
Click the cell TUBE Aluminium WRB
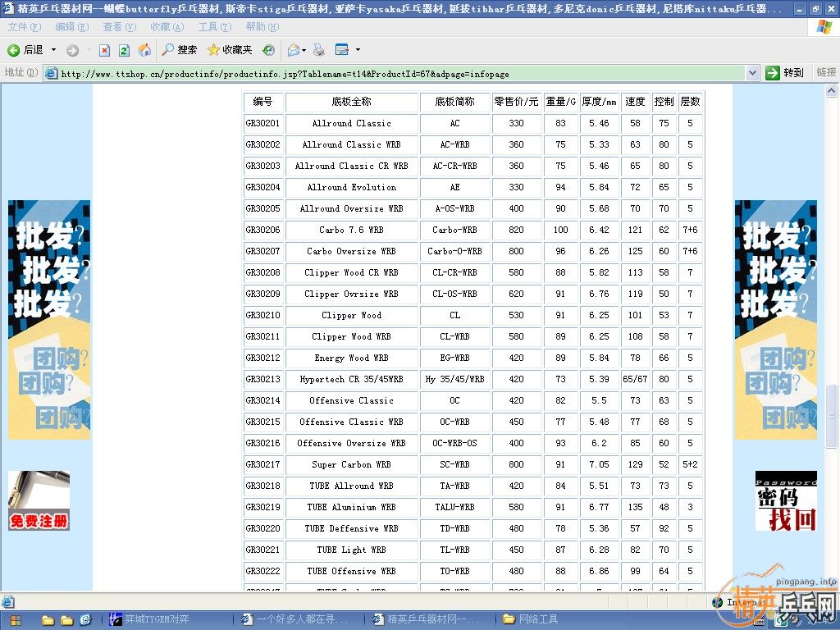pyautogui.click(x=351, y=507)
